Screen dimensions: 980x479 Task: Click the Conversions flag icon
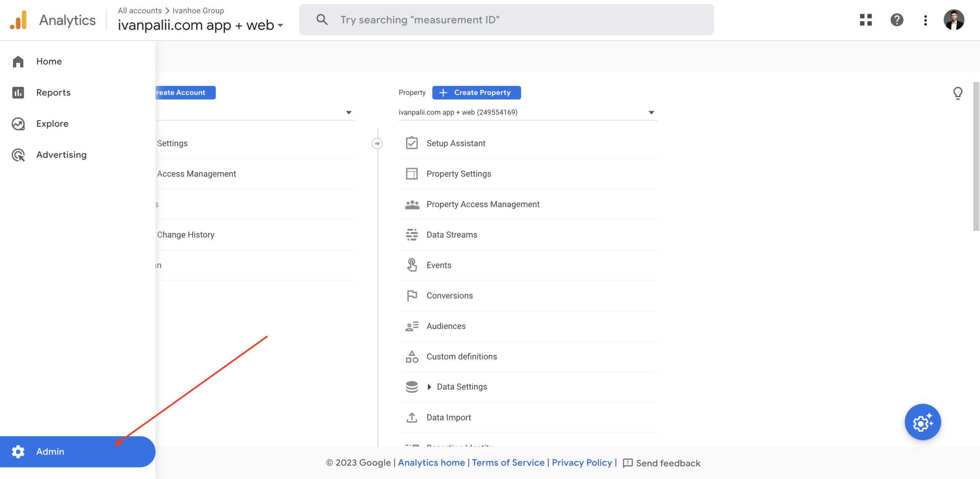click(412, 296)
